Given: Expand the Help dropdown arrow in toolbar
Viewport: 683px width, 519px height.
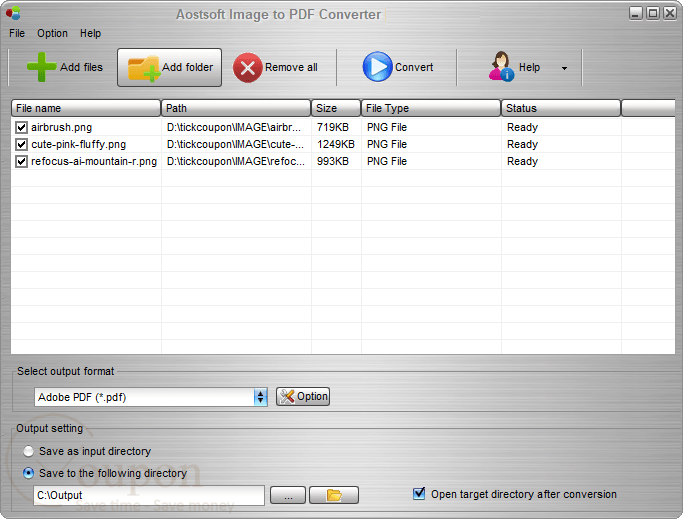Looking at the screenshot, I should pos(564,68).
